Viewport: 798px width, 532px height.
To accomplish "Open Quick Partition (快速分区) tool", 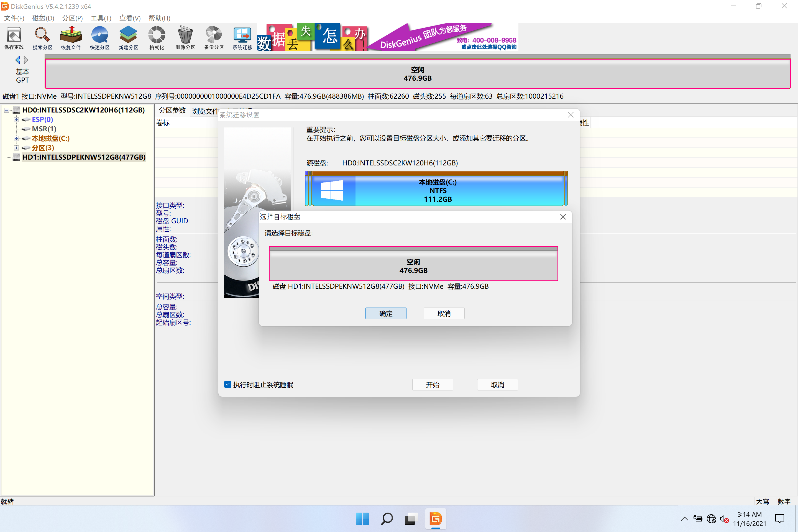I will [x=100, y=38].
